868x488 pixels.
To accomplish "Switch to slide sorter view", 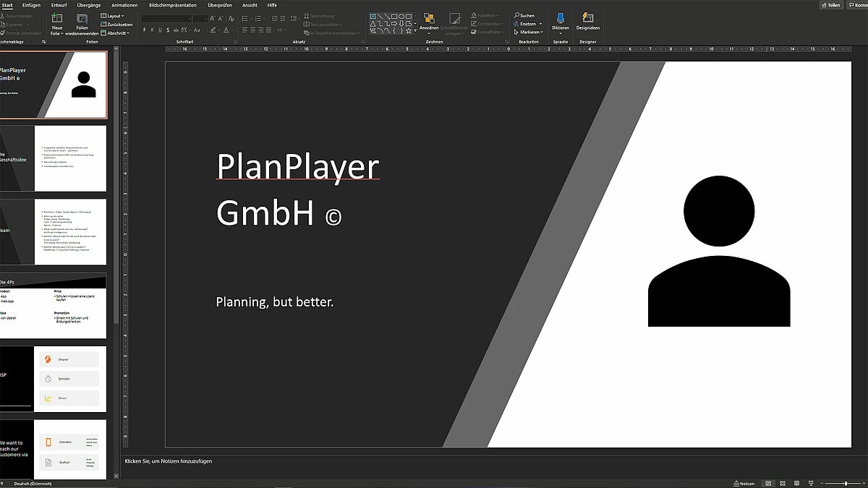I will 783,483.
